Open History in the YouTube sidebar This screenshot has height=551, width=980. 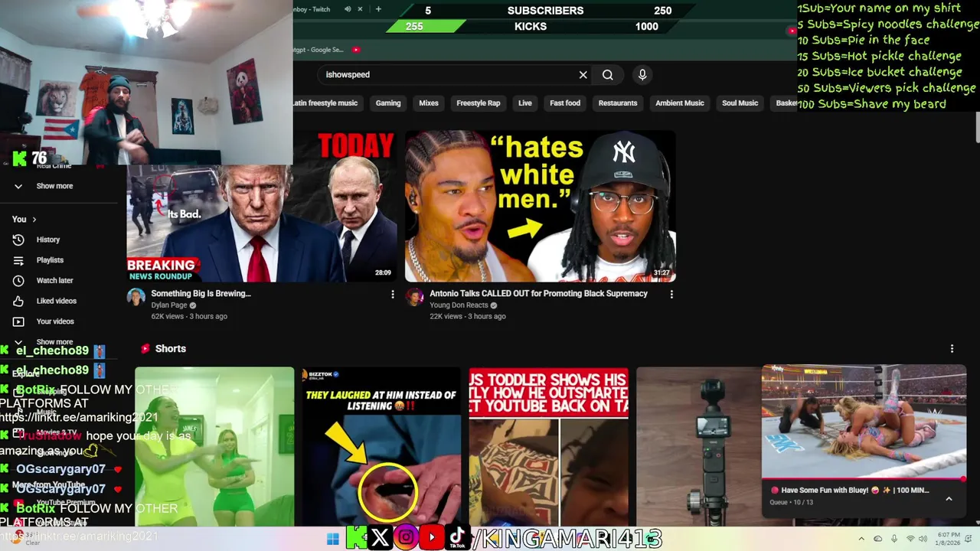47,240
